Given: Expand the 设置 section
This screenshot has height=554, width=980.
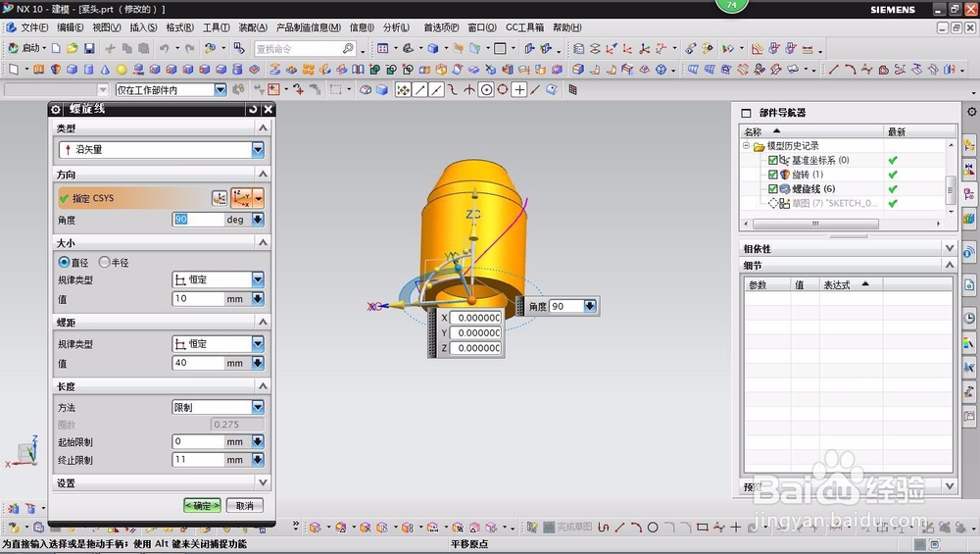Looking at the screenshot, I should [x=263, y=482].
